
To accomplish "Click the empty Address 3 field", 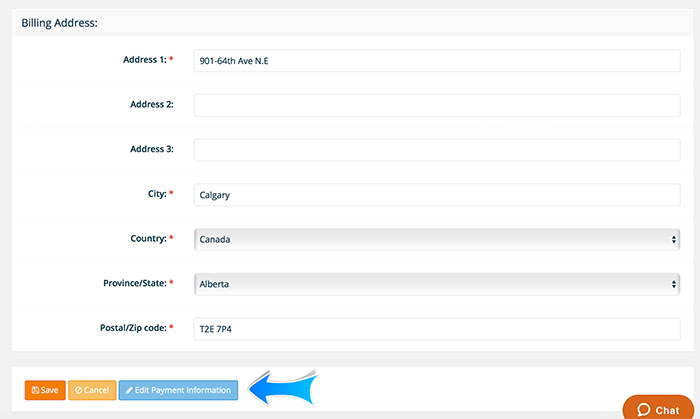I will click(x=437, y=150).
